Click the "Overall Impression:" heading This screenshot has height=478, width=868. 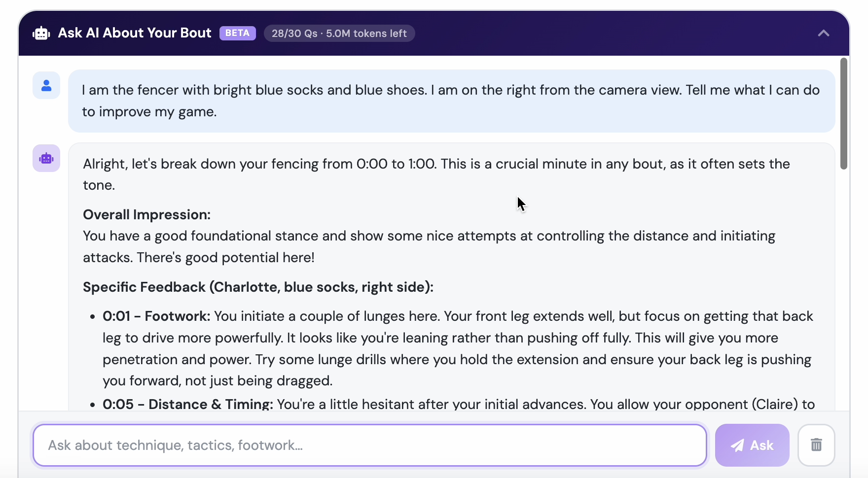click(146, 215)
